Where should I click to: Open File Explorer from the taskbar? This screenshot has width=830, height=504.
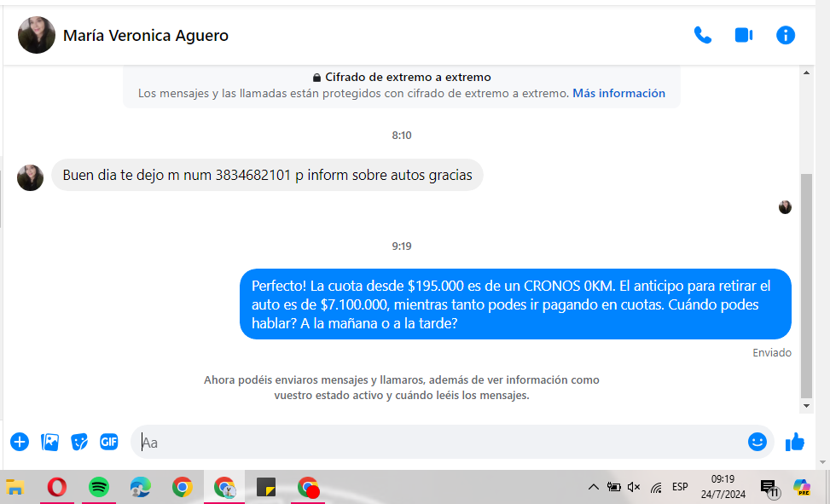pyautogui.click(x=15, y=487)
